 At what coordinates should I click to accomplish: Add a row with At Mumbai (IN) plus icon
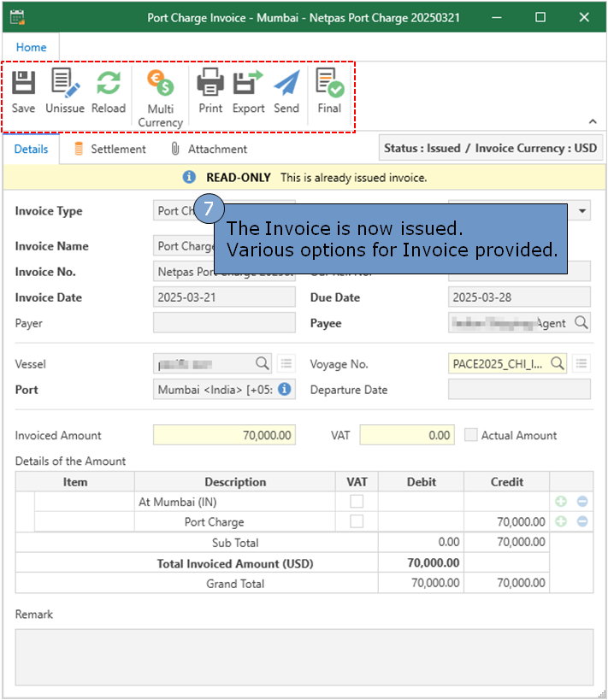pyautogui.click(x=561, y=502)
